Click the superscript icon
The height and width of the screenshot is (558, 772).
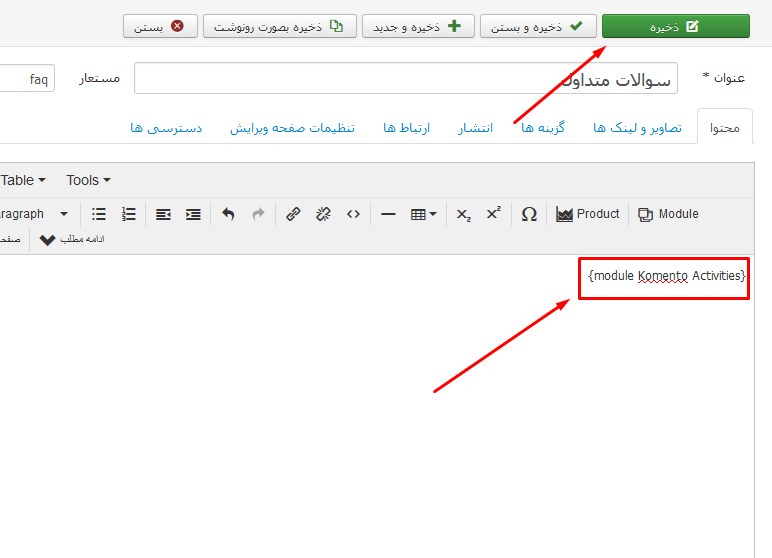point(493,214)
